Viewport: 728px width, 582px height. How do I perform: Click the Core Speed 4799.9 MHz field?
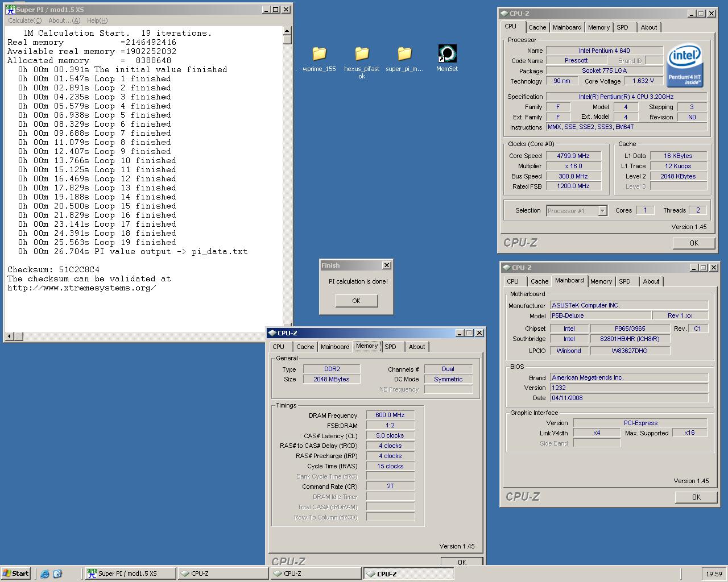[573, 156]
